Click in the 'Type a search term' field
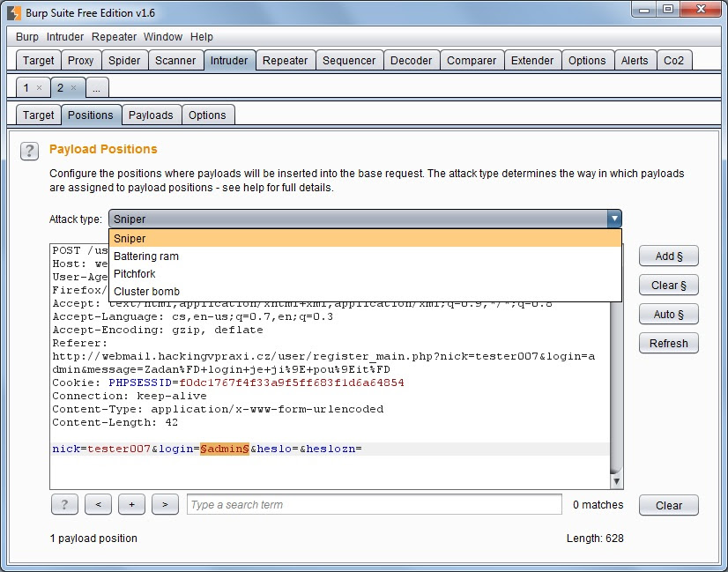728x572 pixels. (x=375, y=505)
